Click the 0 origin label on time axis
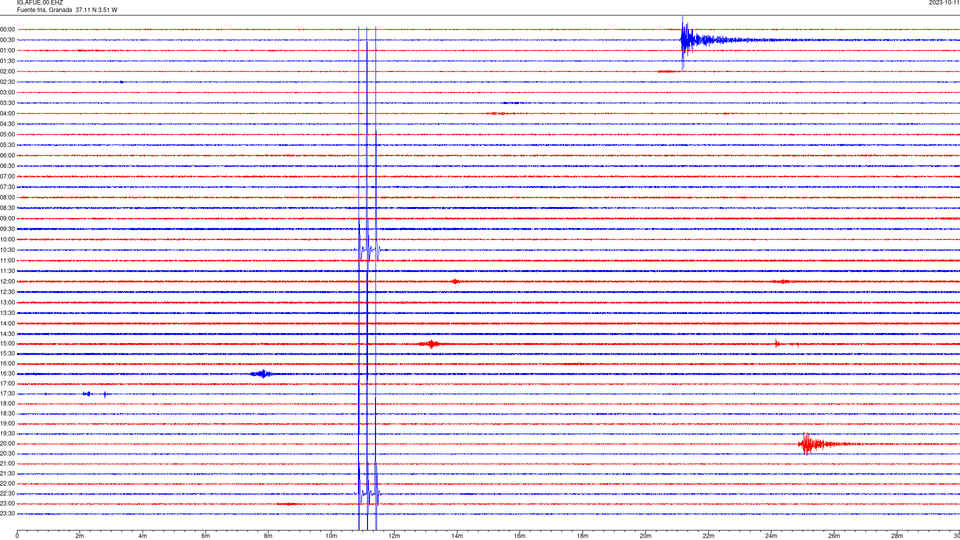This screenshot has width=960, height=540. 17,536
